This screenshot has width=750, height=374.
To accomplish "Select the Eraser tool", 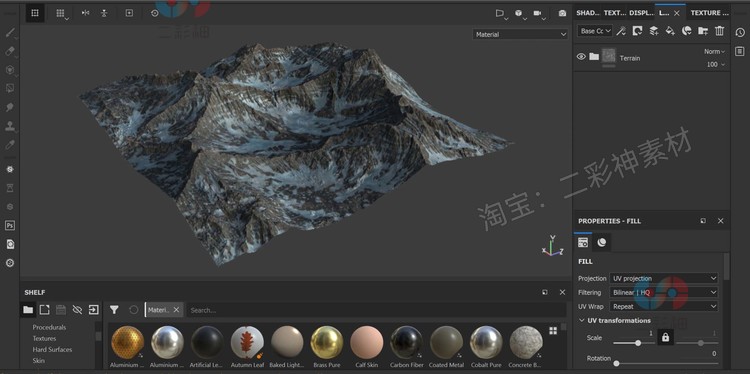I will pos(10,51).
